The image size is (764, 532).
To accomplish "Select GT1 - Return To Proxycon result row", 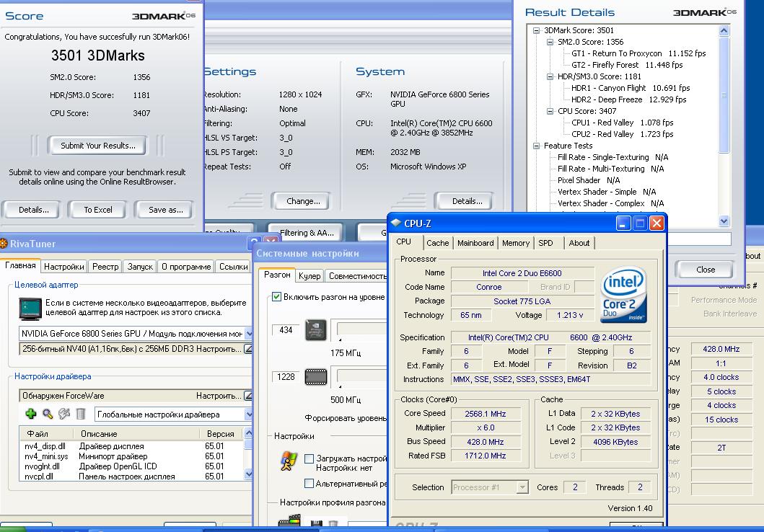I will point(638,53).
